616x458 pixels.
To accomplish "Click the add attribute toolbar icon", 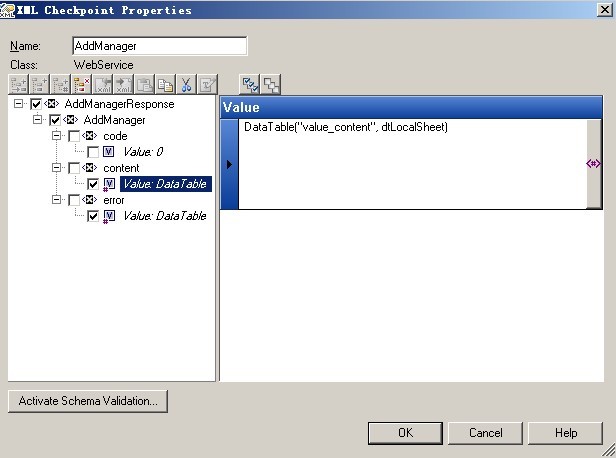I will pyautogui.click(x=39, y=84).
